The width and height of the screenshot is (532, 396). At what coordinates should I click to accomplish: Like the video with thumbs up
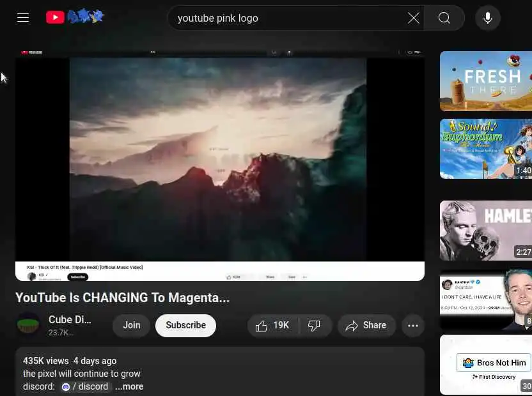(x=272, y=326)
